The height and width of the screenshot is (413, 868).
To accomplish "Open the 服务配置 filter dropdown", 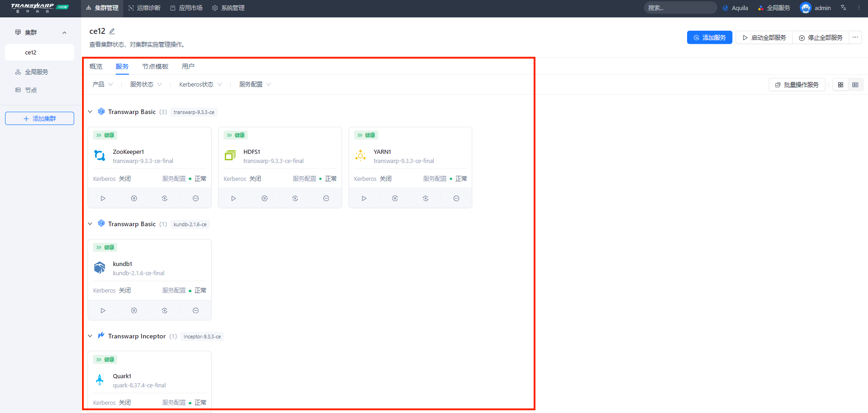I will point(255,84).
